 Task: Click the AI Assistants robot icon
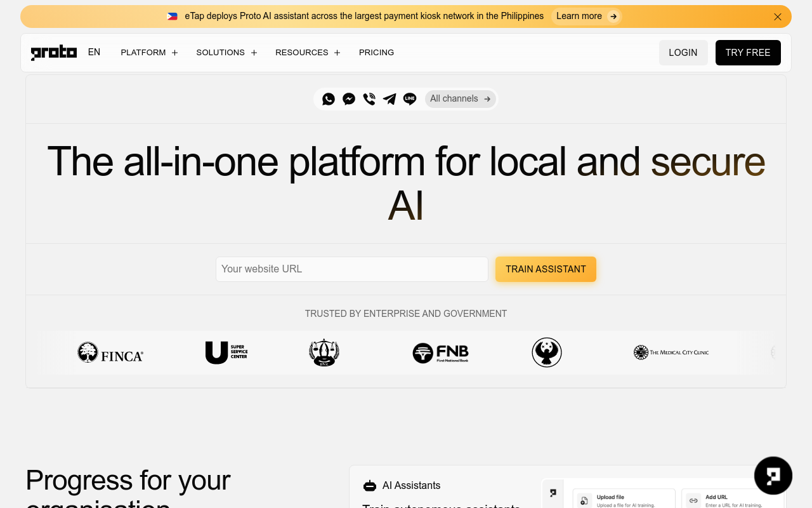pyautogui.click(x=370, y=486)
